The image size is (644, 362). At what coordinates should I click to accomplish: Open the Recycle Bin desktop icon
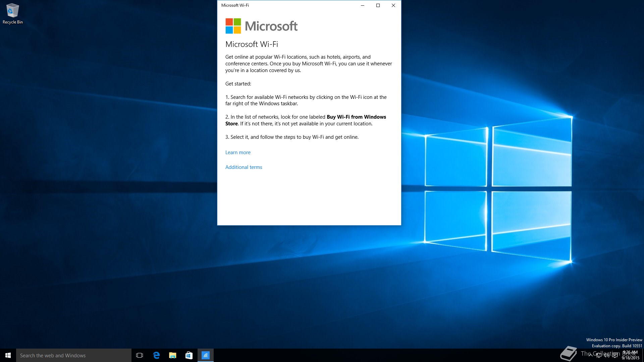click(13, 14)
